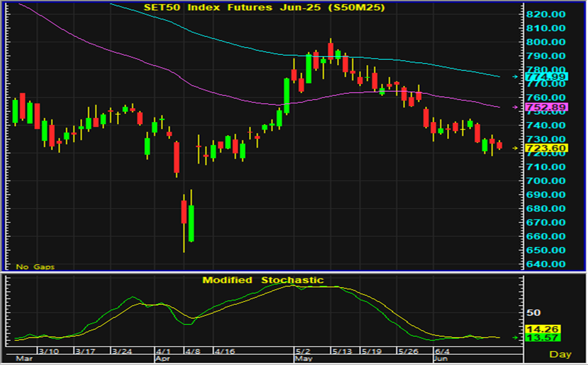Click the magenta arrow beside 752.89
This screenshot has width=588, height=365.
tap(516, 107)
